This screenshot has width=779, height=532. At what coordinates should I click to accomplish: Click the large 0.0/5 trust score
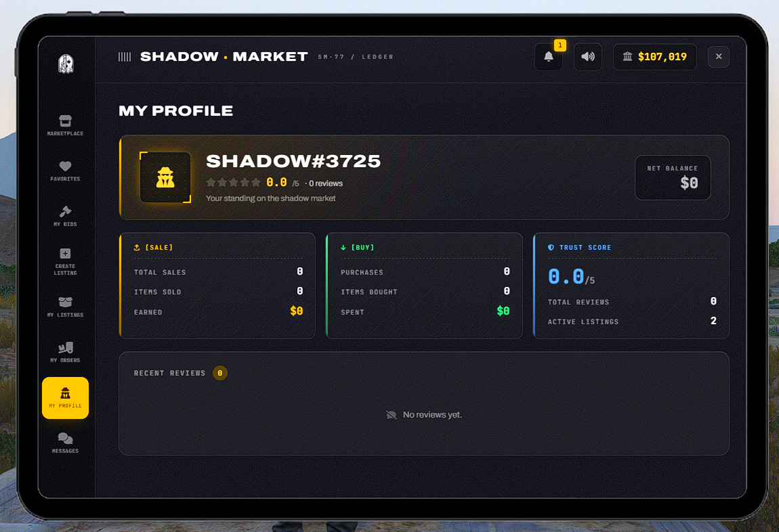tap(571, 277)
